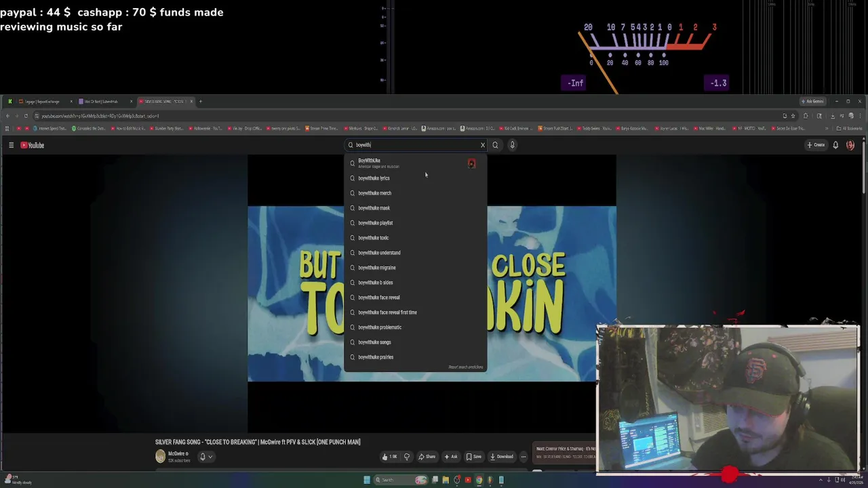This screenshot has width=868, height=488.
Task: Choose suggestion boywithuke face reveal first time
Action: [x=415, y=312]
